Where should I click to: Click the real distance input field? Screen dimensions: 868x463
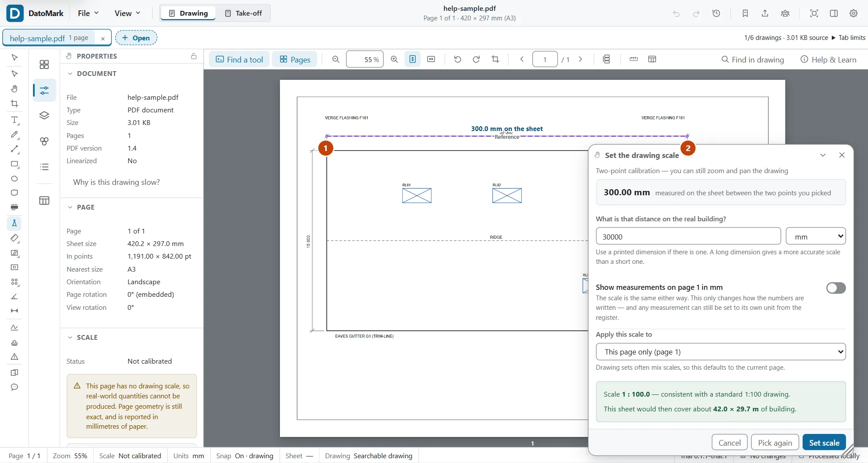click(x=688, y=236)
